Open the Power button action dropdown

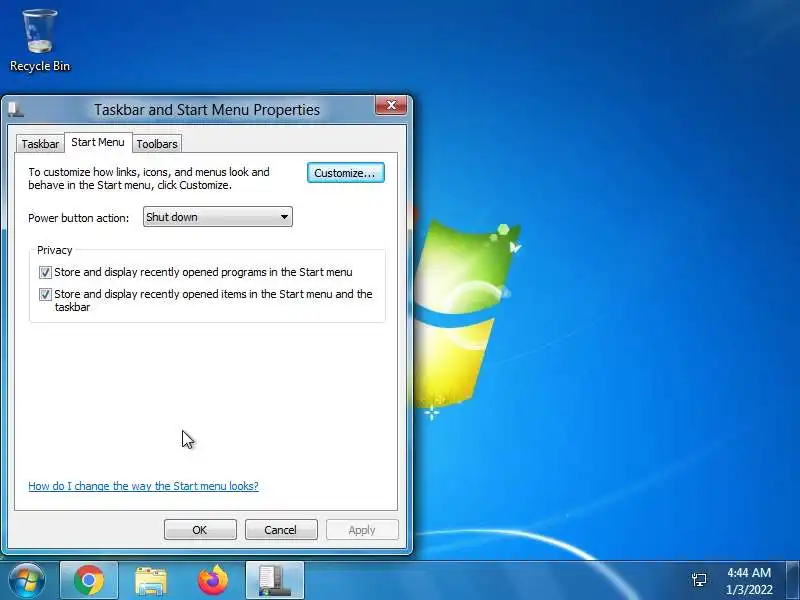[x=218, y=217]
